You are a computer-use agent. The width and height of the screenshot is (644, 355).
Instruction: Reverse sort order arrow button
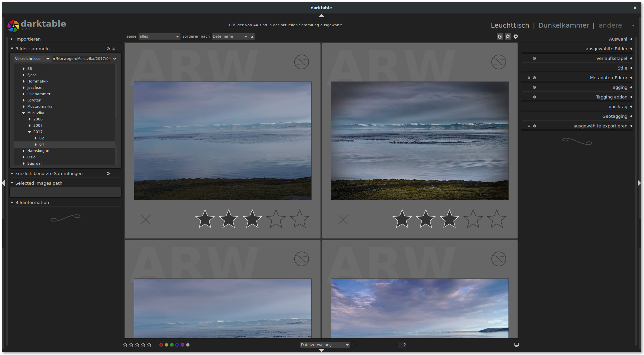tap(252, 37)
